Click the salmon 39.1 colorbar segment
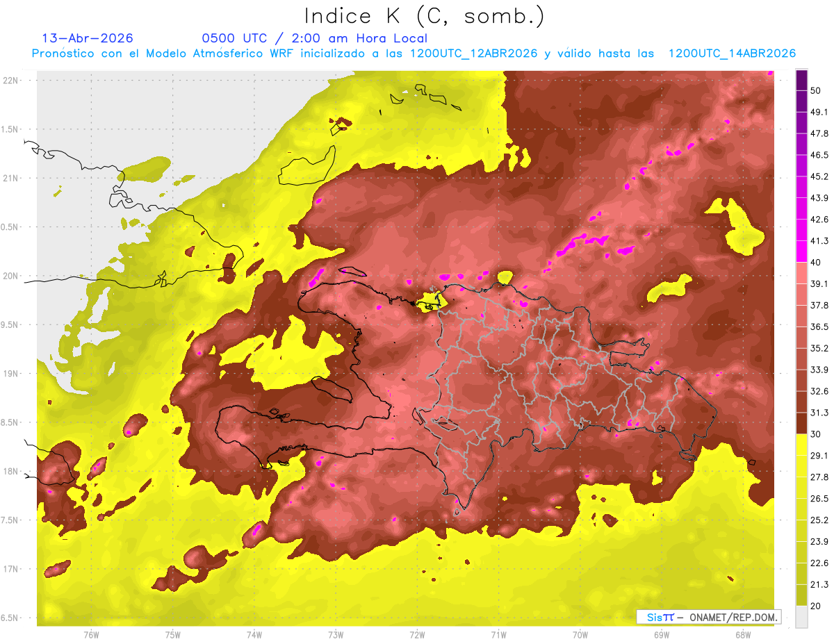The image size is (834, 644). pos(801,272)
